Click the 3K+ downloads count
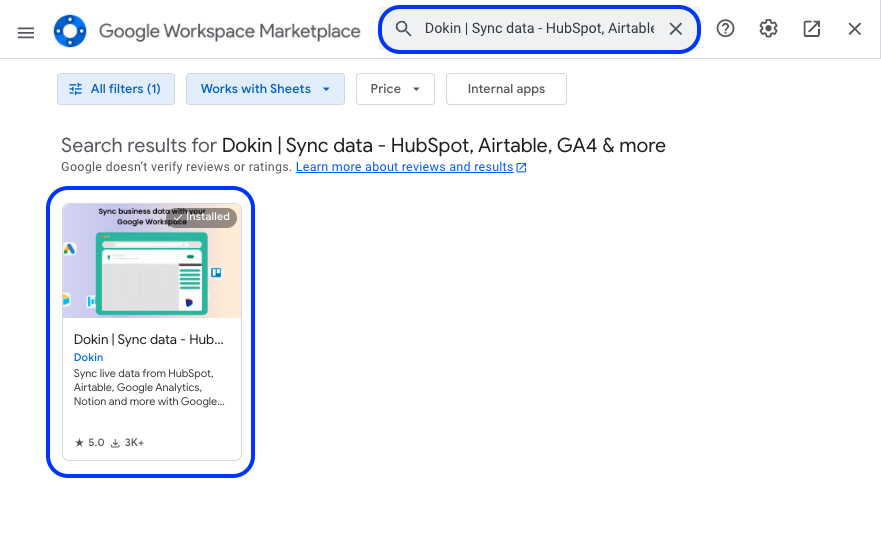 (127, 443)
